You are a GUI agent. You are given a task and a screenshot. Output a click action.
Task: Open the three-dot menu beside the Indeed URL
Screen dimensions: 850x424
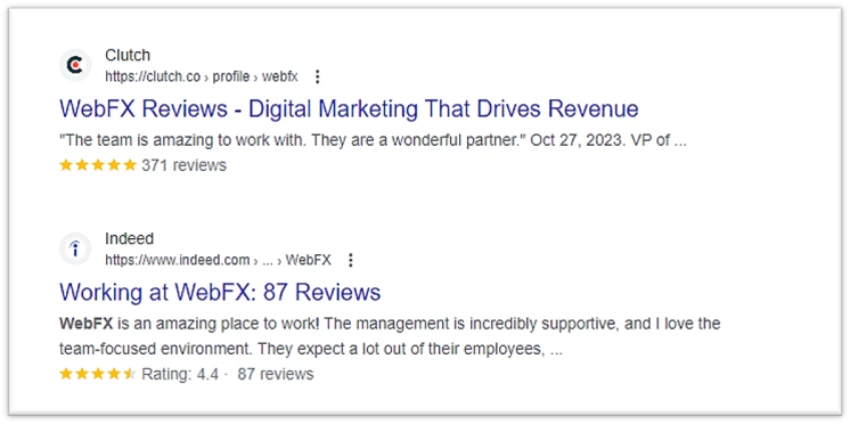pos(351,260)
